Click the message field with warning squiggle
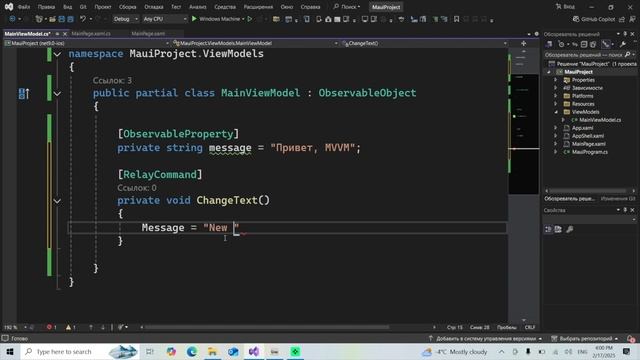The width and height of the screenshot is (640, 360). [230, 148]
